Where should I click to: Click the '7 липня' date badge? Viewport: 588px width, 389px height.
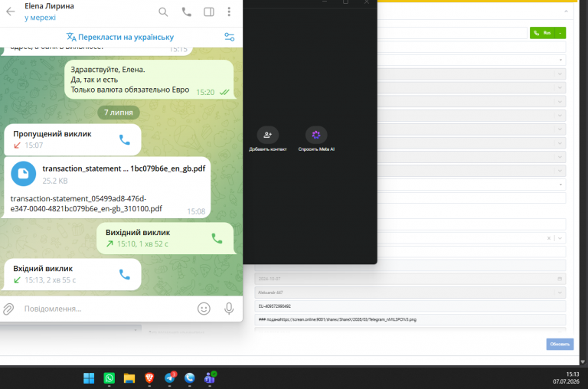[119, 113]
